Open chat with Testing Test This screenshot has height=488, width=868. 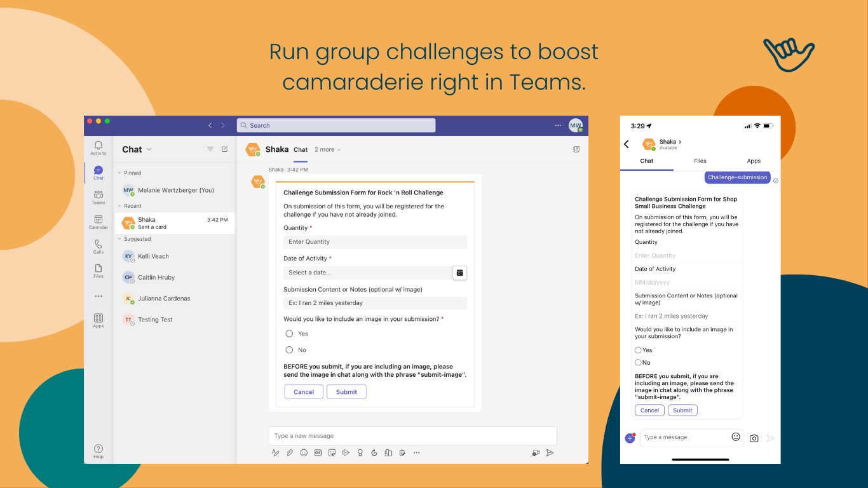174,320
